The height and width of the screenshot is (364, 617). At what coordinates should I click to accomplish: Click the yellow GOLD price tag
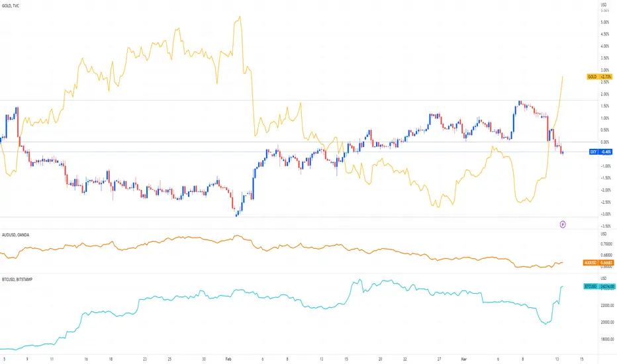point(599,77)
